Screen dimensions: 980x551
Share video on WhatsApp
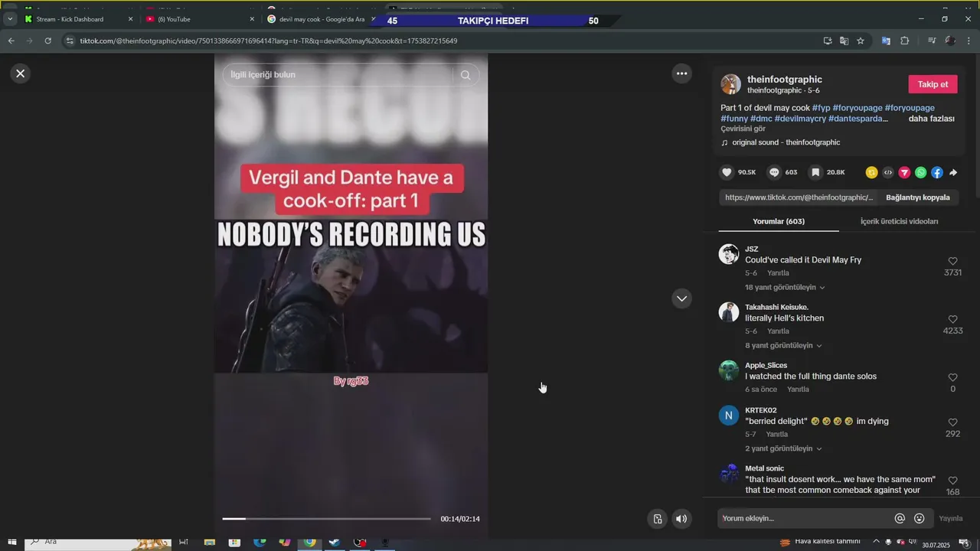point(920,173)
